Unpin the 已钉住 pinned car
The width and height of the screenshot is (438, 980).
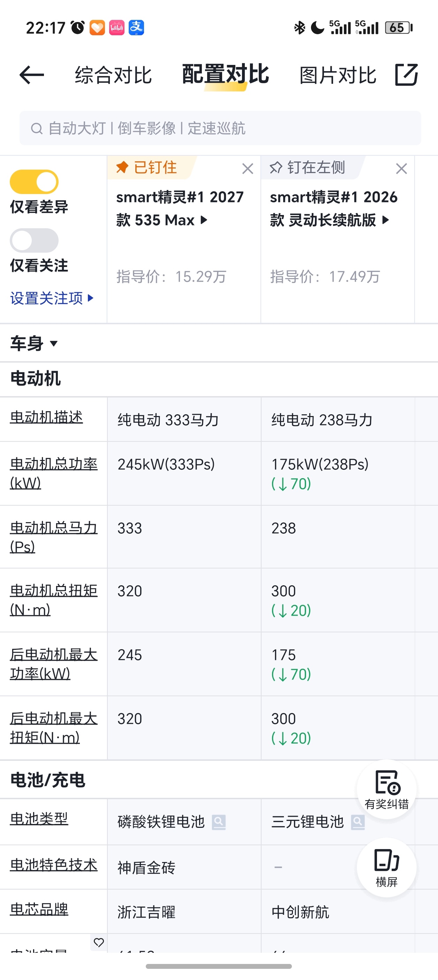pyautogui.click(x=147, y=168)
